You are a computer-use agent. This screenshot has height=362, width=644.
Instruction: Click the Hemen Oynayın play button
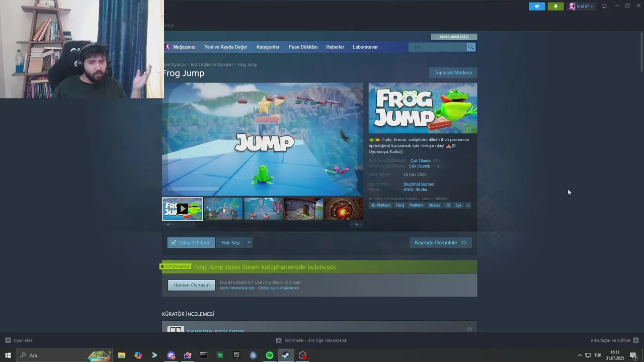[x=191, y=285]
